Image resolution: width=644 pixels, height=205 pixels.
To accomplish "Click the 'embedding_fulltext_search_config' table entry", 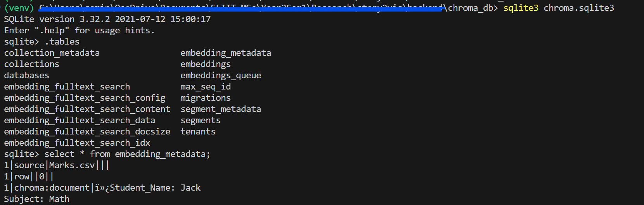I will pyautogui.click(x=85, y=98).
